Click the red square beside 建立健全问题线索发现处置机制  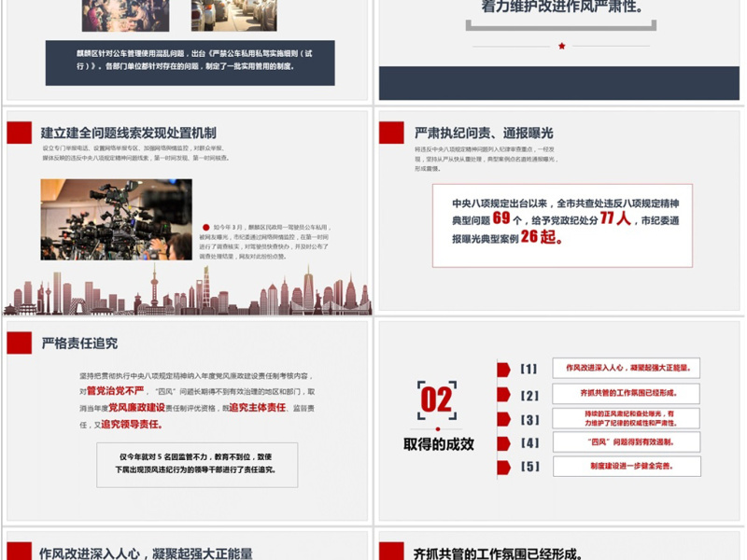click(19, 133)
